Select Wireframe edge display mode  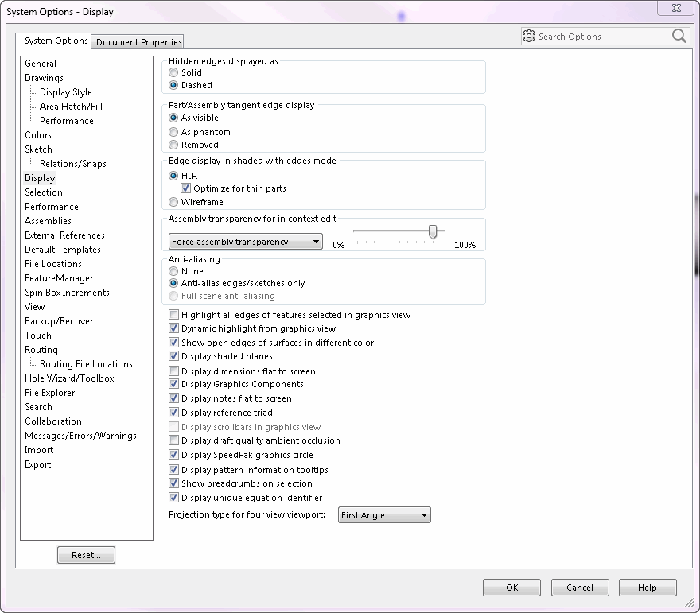point(173,202)
